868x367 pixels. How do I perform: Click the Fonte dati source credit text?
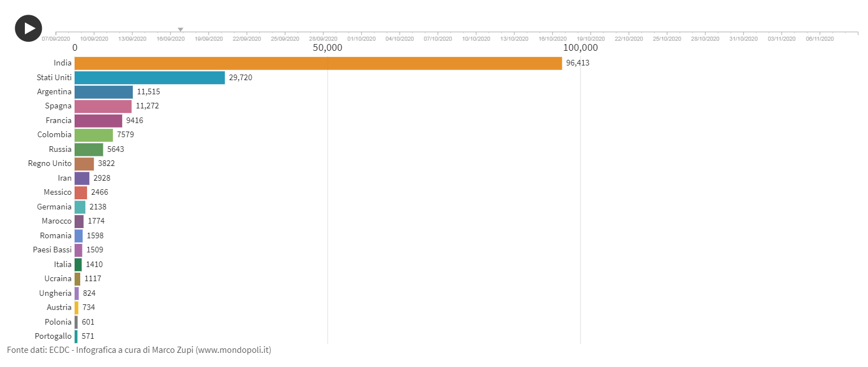point(139,350)
